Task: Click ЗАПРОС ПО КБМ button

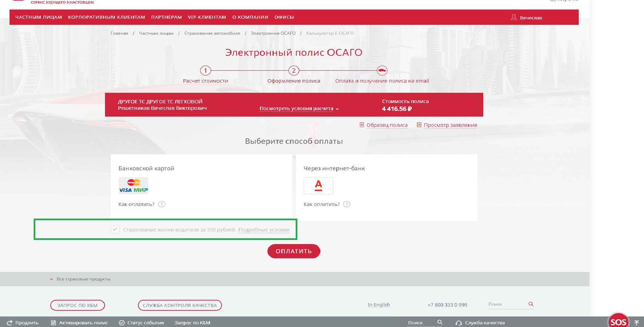Action: pyautogui.click(x=77, y=305)
